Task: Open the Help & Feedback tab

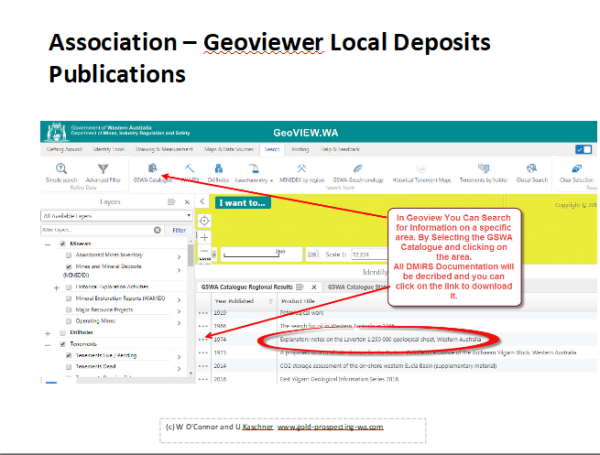Action: [341, 149]
